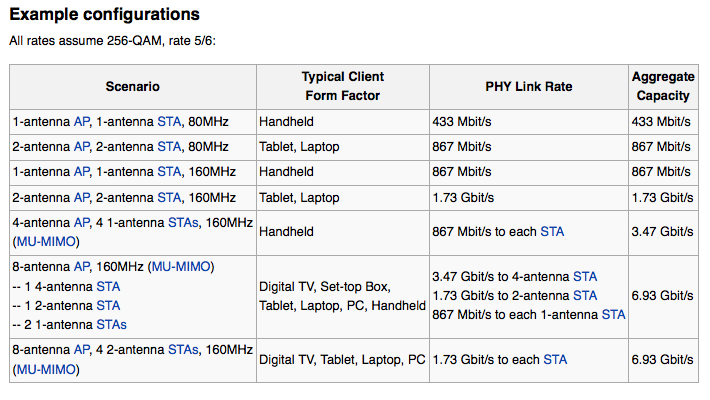The width and height of the screenshot is (710, 400).
Task: Open the AP link in 2-antenna 160MHz row
Action: point(82,198)
